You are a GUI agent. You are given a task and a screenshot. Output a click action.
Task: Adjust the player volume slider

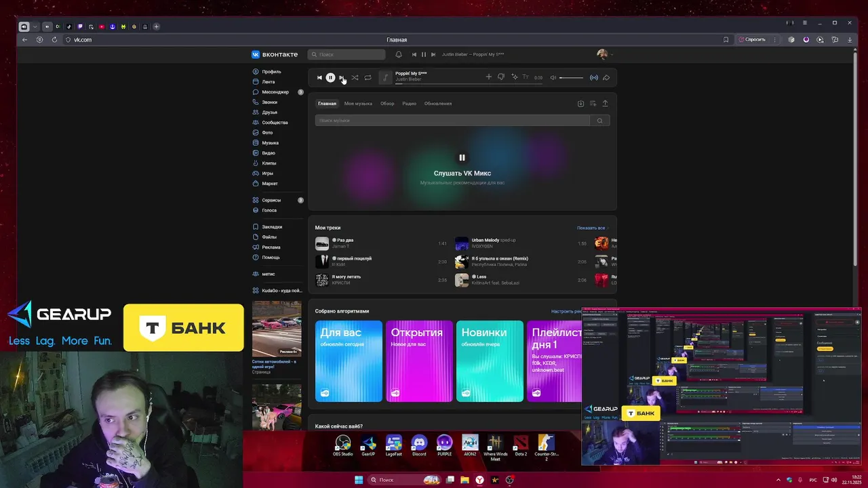pos(571,77)
